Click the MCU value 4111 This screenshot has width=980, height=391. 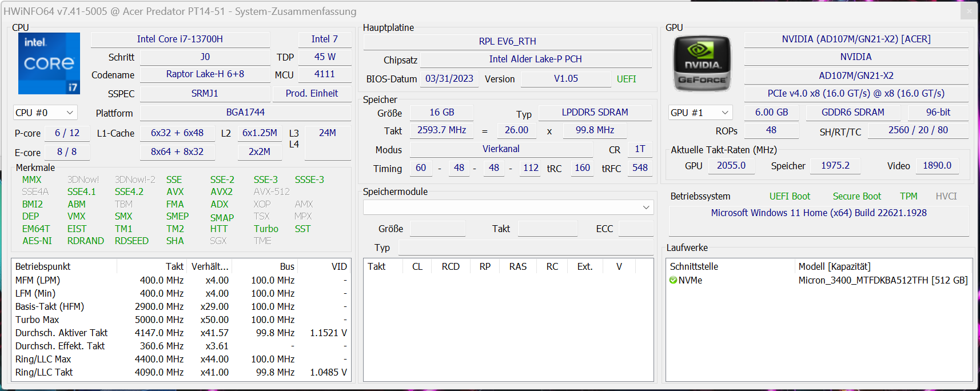[x=325, y=74]
